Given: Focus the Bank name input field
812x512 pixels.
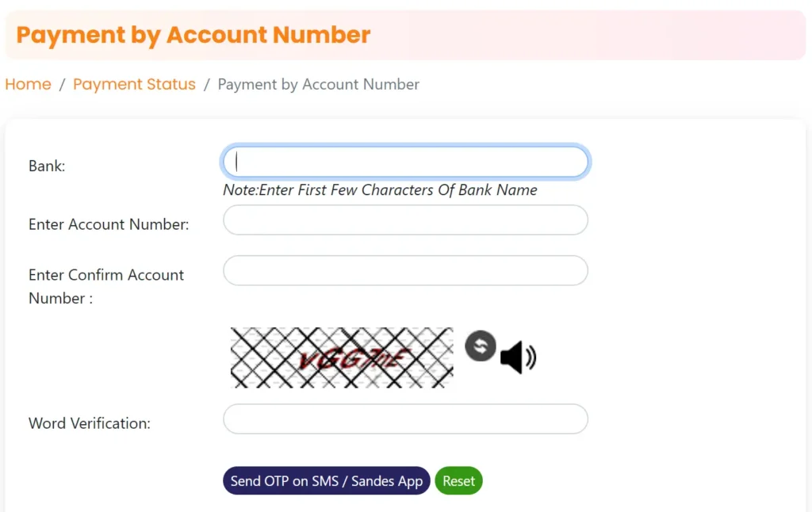Looking at the screenshot, I should (405, 162).
